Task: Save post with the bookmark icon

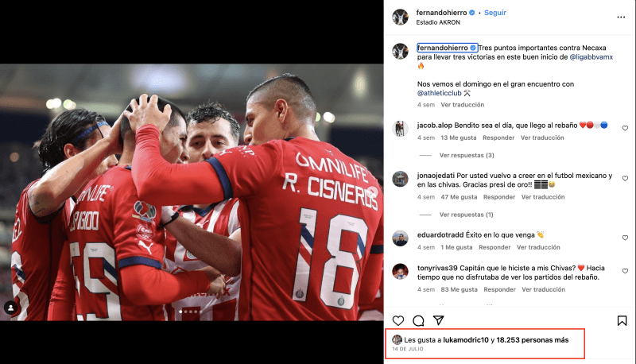Action: 622,320
